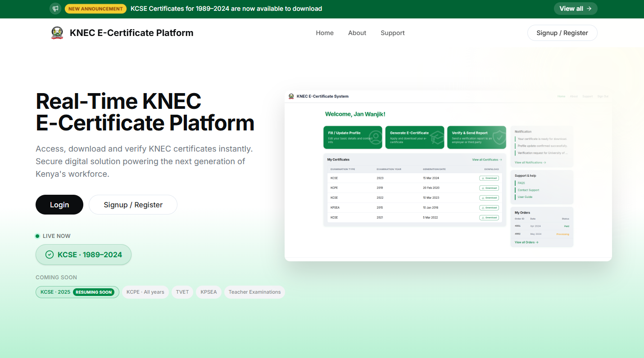
Task: Click the RESUMING SOON badge
Action: (x=94, y=292)
